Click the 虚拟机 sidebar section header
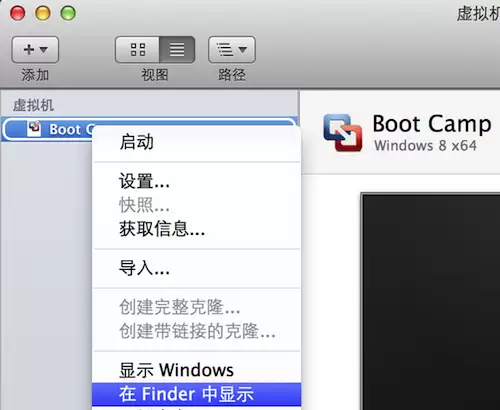 click(x=33, y=105)
